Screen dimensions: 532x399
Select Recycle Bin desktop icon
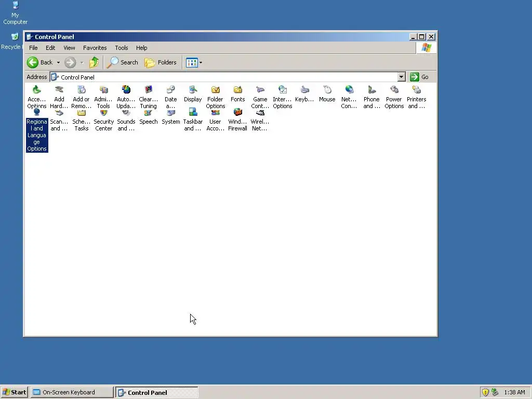[11, 42]
